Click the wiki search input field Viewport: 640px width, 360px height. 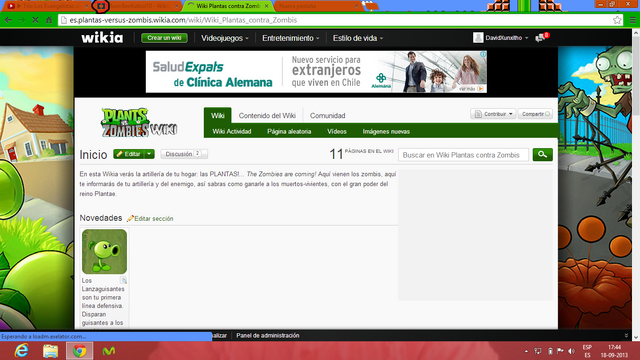click(463, 155)
